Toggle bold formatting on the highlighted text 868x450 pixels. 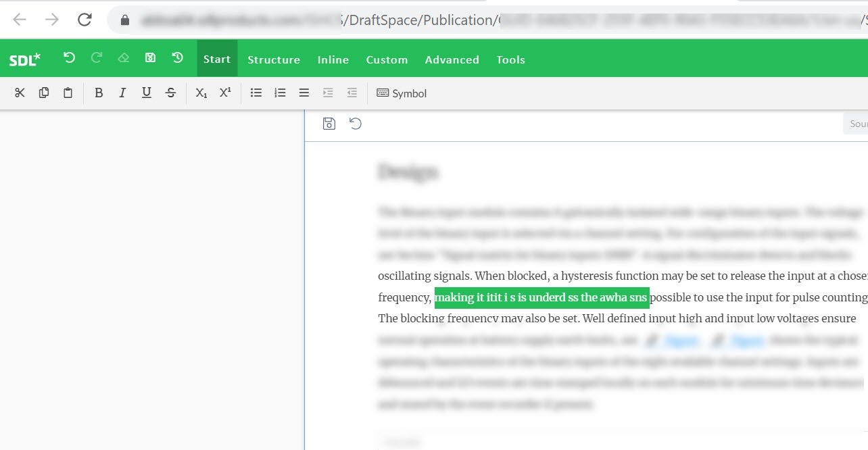pos(99,93)
